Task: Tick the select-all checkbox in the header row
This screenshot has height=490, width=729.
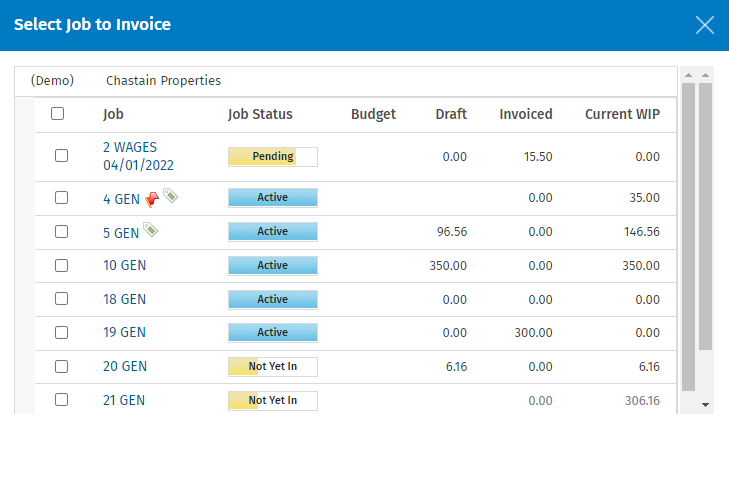Action: tap(58, 114)
